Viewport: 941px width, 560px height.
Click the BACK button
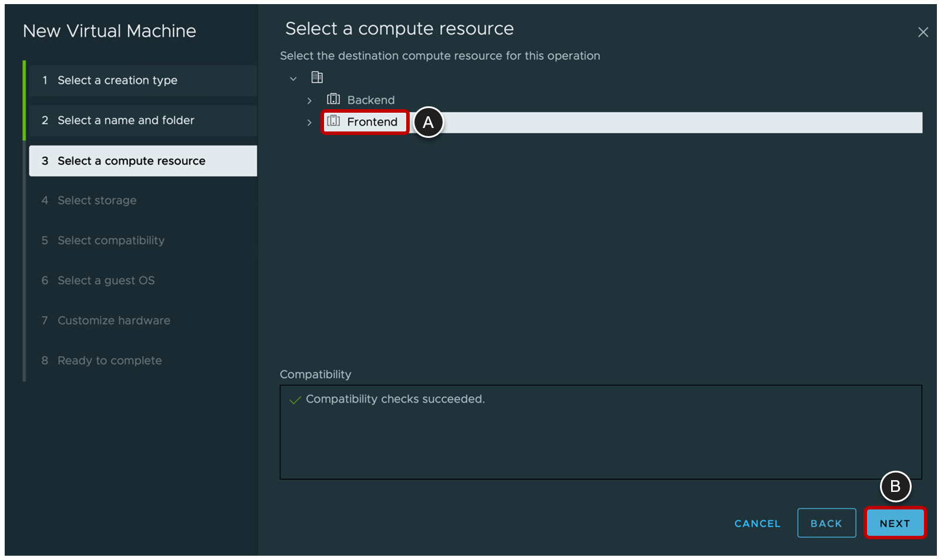coord(827,522)
